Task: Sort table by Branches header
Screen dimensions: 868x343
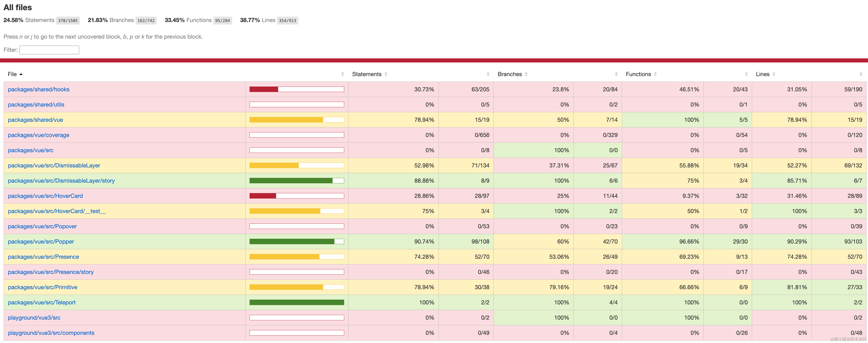Action: coord(510,74)
